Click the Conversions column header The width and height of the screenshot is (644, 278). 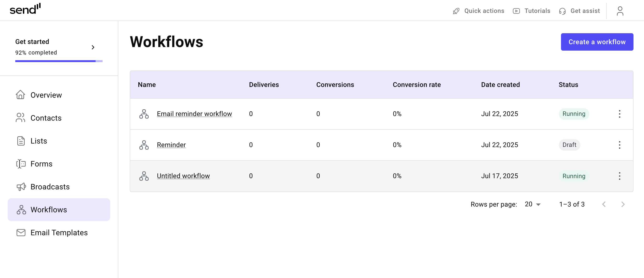tap(335, 85)
